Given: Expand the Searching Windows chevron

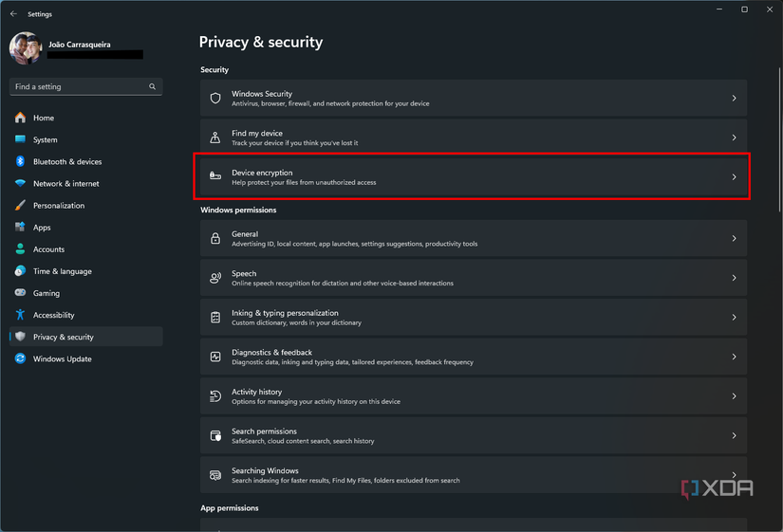Looking at the screenshot, I should [734, 475].
